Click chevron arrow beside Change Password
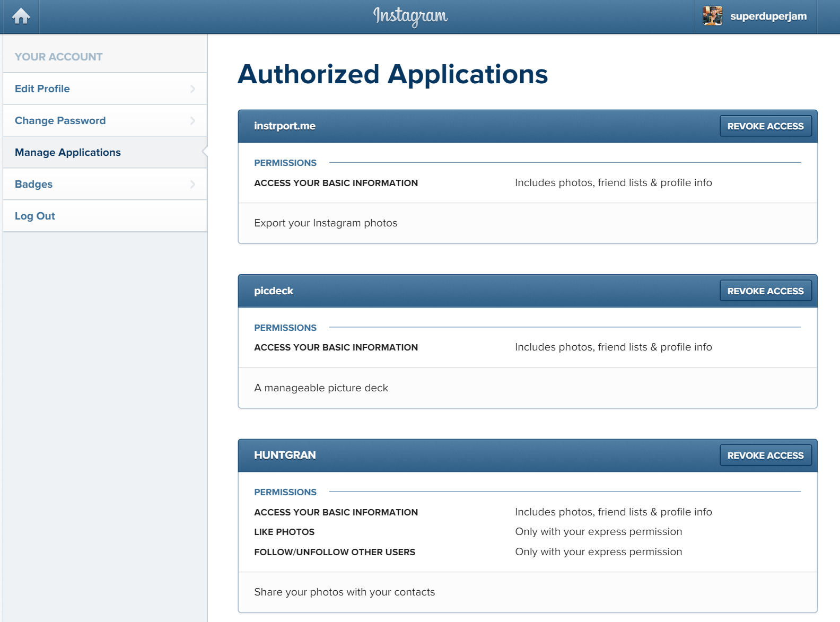Viewport: 840px width, 622px height. point(192,120)
